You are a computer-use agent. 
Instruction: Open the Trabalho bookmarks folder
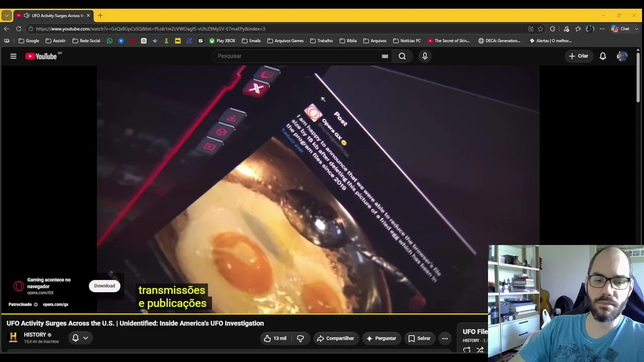point(321,41)
